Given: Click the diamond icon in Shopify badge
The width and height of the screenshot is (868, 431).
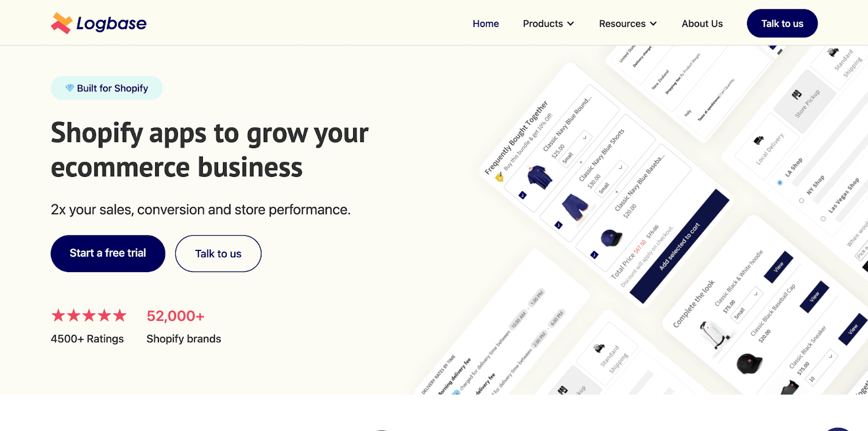Looking at the screenshot, I should [70, 88].
